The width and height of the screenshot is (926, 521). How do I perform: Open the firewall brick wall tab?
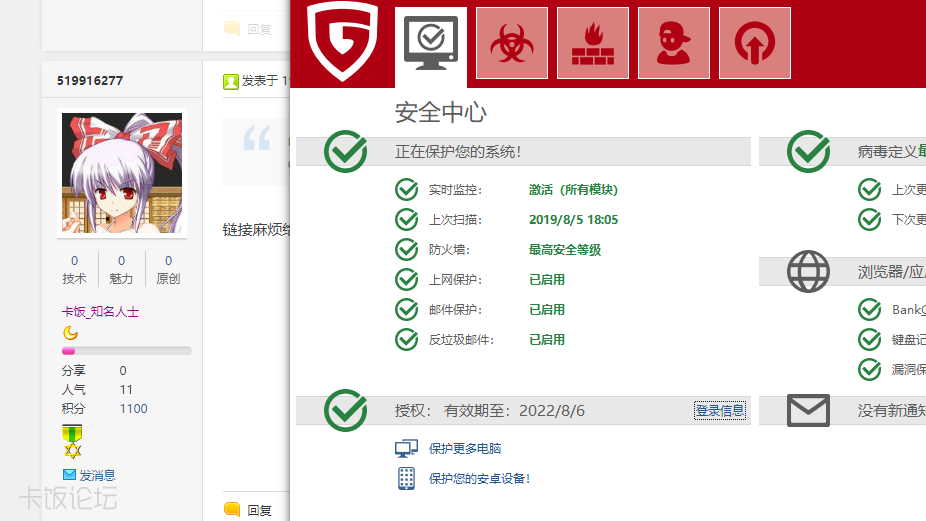tap(592, 43)
